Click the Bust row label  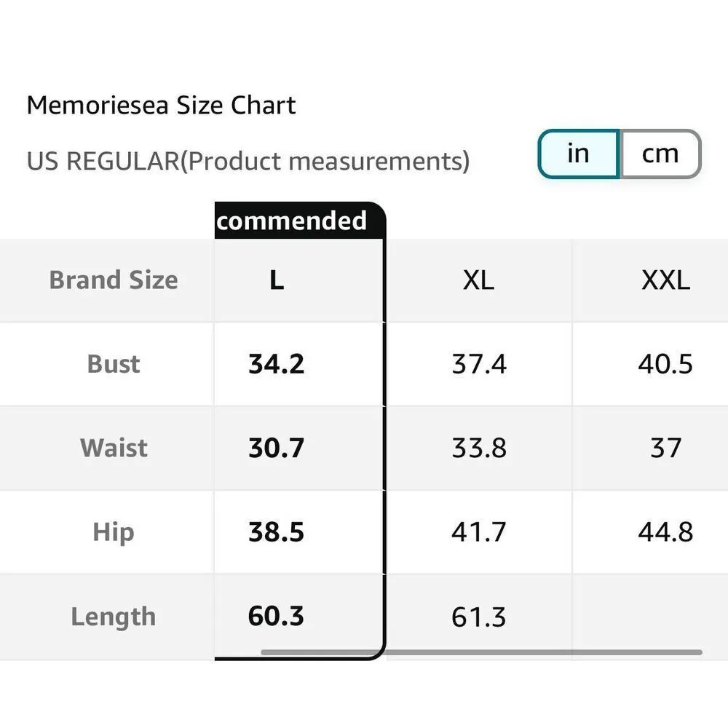point(114,364)
